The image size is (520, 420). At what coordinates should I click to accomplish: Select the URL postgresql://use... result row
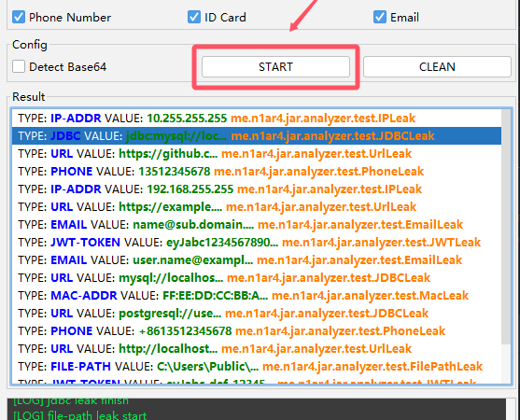point(257,314)
